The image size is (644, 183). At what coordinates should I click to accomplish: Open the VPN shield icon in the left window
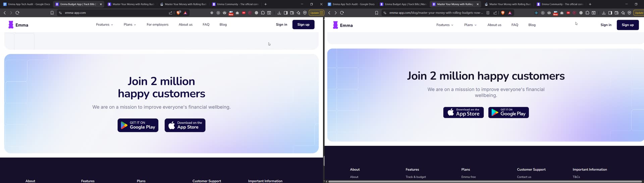pos(305,13)
